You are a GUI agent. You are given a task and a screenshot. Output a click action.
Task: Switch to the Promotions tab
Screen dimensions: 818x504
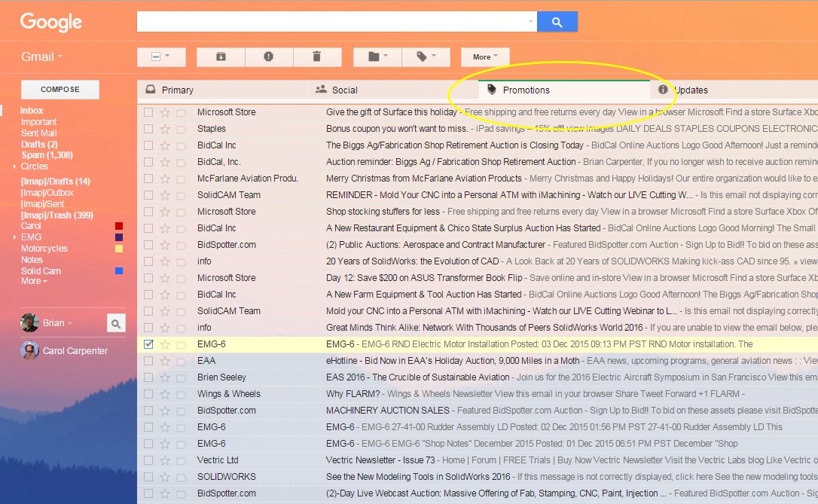click(564, 90)
